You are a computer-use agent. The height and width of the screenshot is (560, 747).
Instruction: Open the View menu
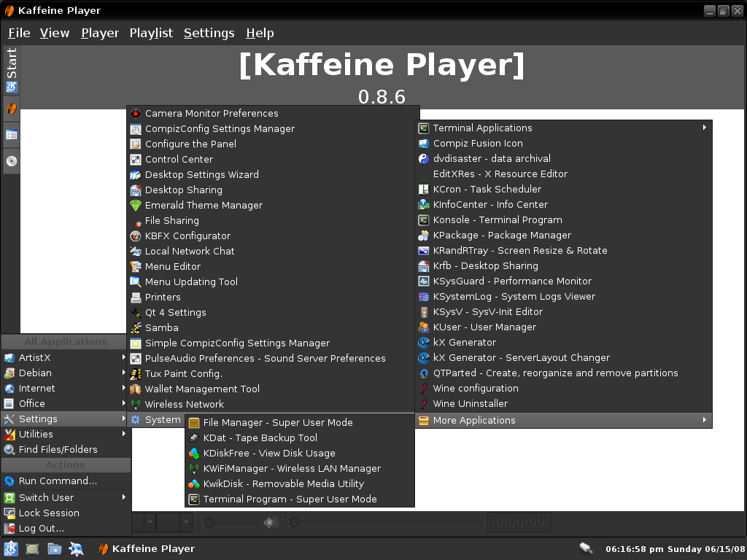point(55,33)
